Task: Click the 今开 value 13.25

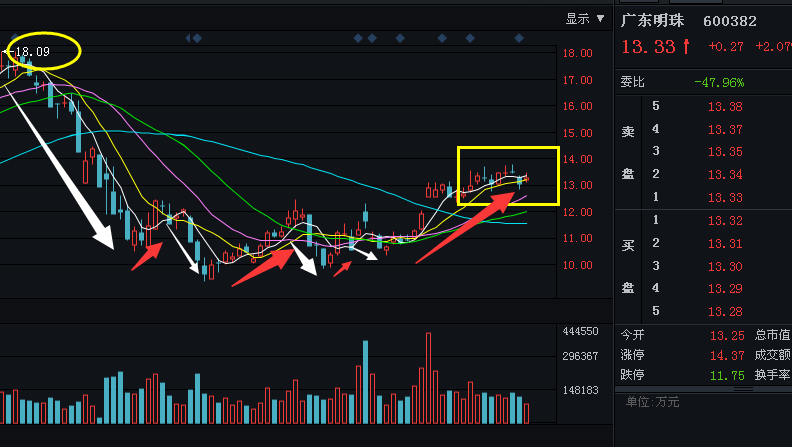Action: (727, 335)
